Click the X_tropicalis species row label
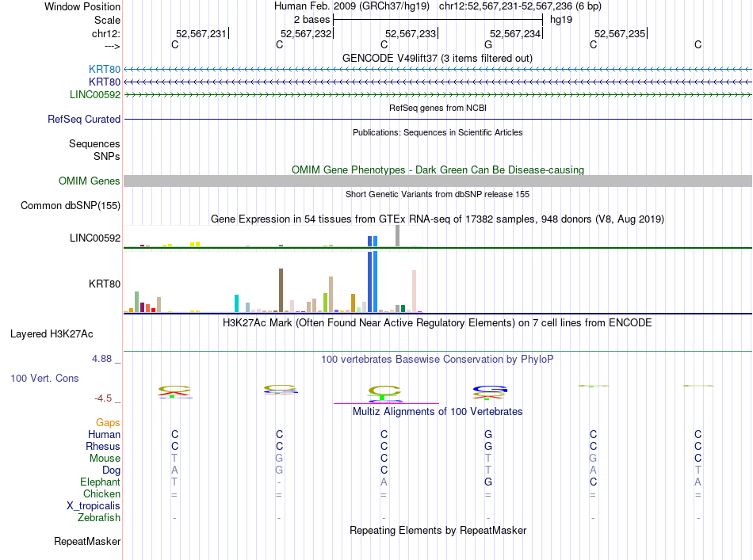This screenshot has width=753, height=560. pyautogui.click(x=94, y=506)
